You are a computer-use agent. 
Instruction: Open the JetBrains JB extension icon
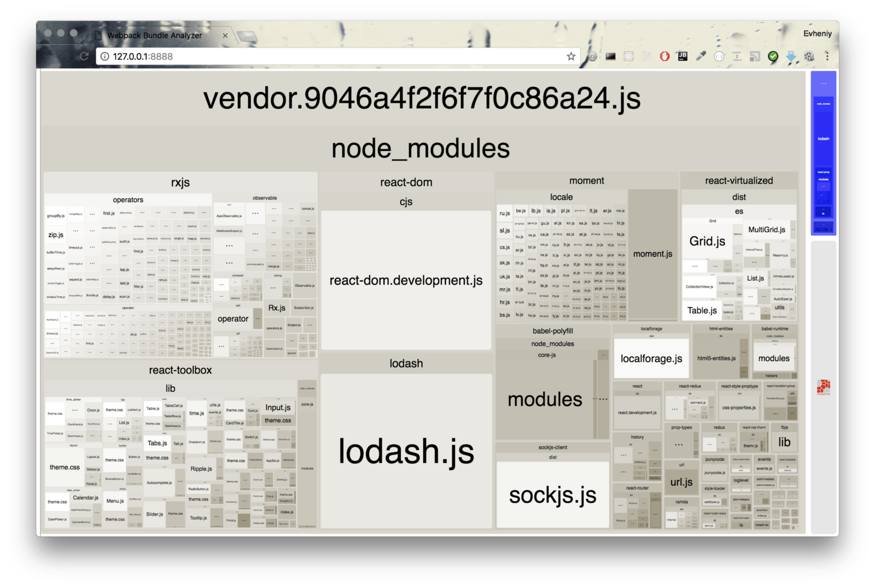[682, 56]
